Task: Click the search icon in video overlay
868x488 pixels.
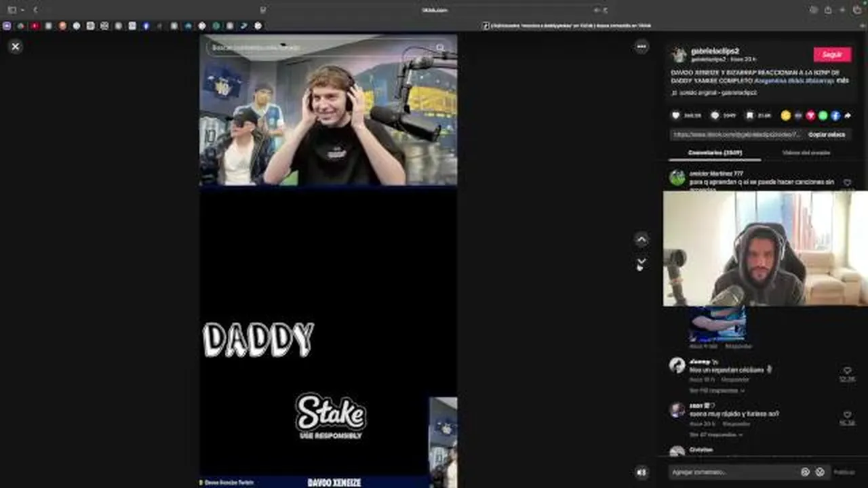Action: click(440, 48)
